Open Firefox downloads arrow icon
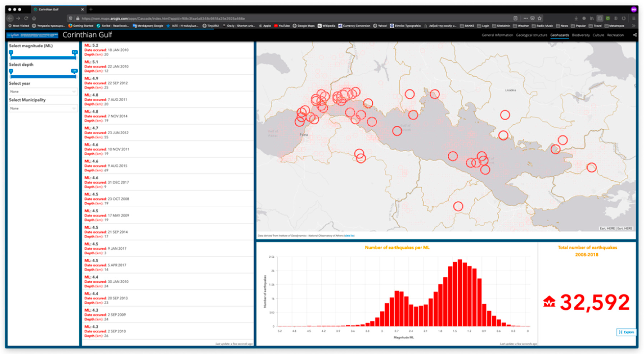This screenshot has width=644, height=354. [x=576, y=18]
